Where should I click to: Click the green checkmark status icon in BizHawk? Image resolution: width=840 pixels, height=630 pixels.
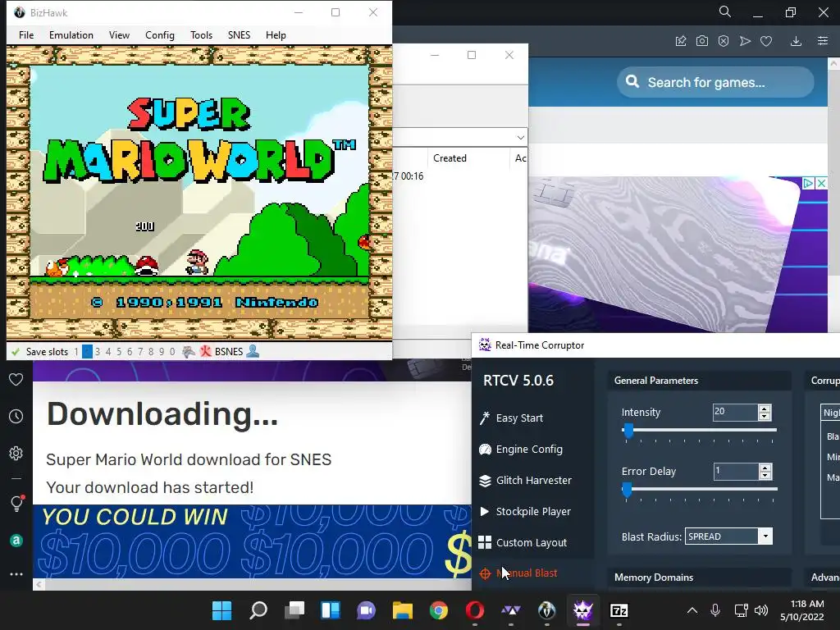click(x=16, y=351)
